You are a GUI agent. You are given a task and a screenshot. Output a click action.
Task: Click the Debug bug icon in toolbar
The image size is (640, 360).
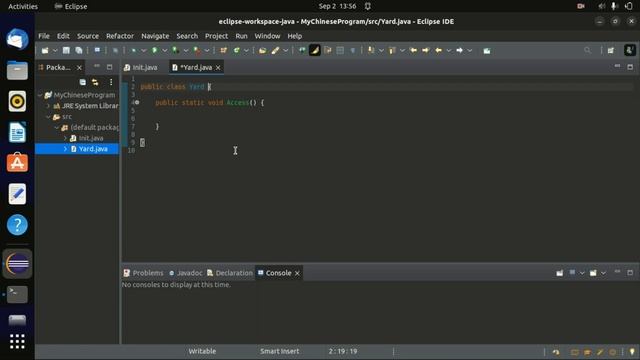133,51
